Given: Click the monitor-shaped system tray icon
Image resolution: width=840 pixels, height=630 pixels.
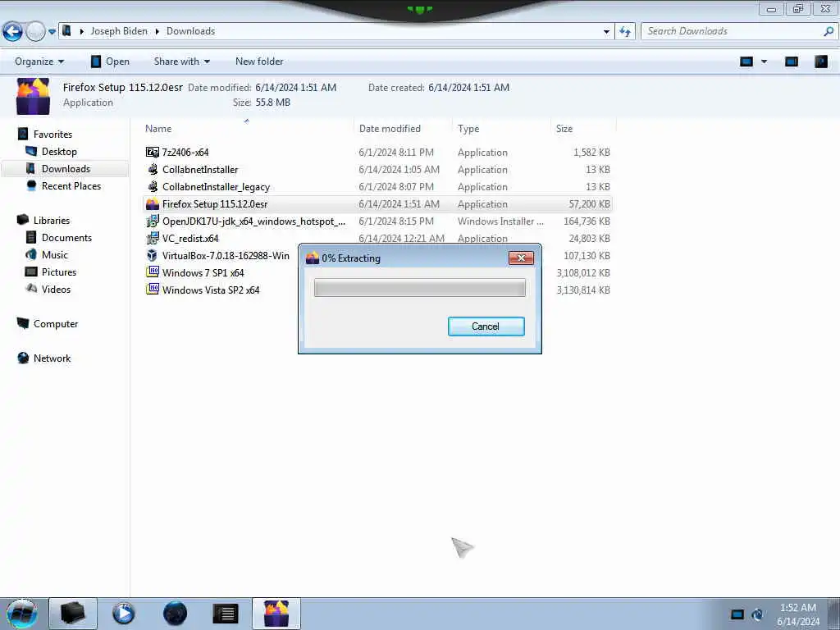Looking at the screenshot, I should [x=737, y=614].
